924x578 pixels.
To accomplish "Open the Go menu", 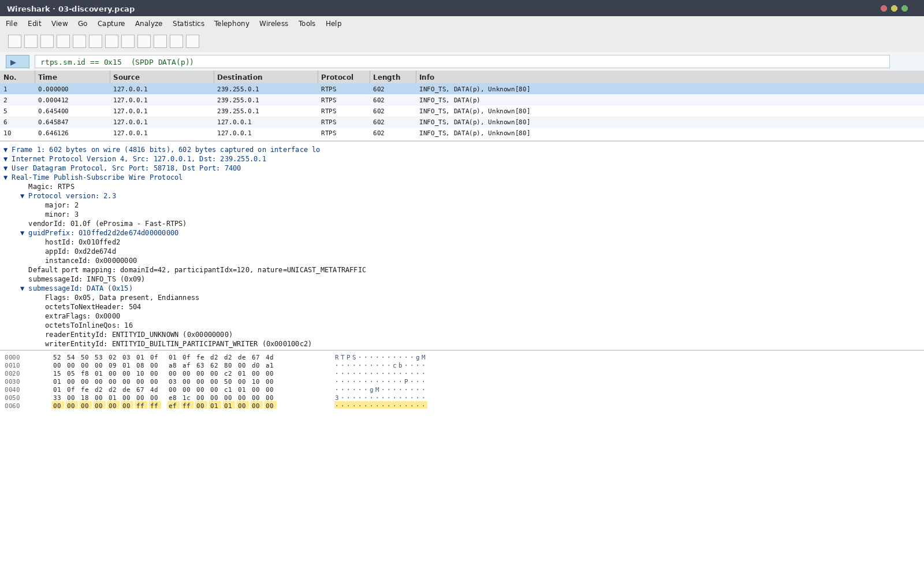I will tap(83, 24).
